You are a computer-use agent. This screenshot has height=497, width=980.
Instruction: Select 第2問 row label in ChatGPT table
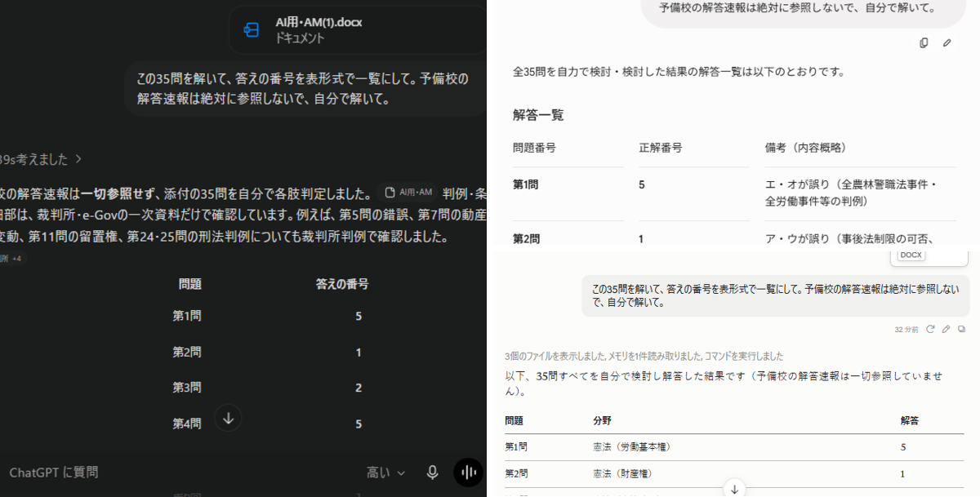pos(187,352)
